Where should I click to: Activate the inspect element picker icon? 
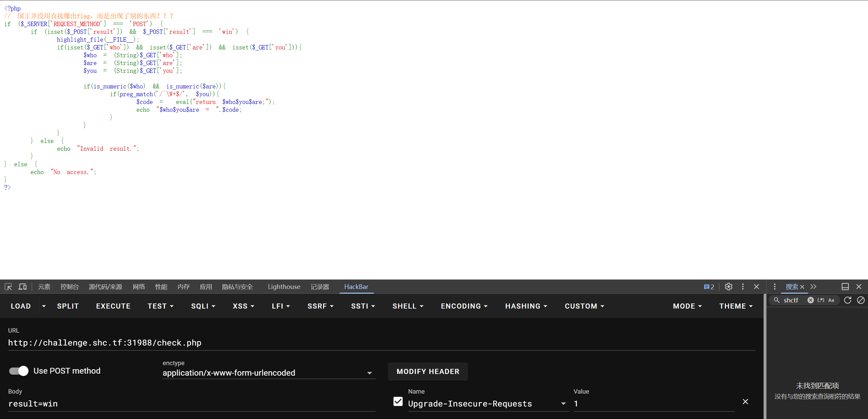pyautogui.click(x=8, y=287)
